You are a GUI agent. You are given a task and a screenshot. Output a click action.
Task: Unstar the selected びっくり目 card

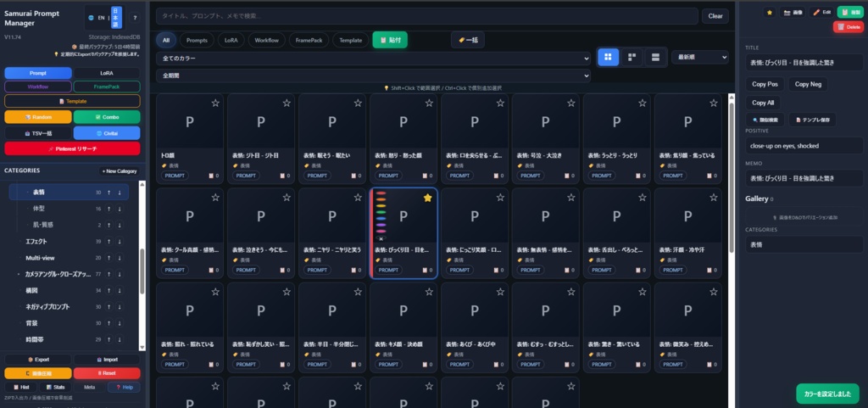(x=427, y=198)
